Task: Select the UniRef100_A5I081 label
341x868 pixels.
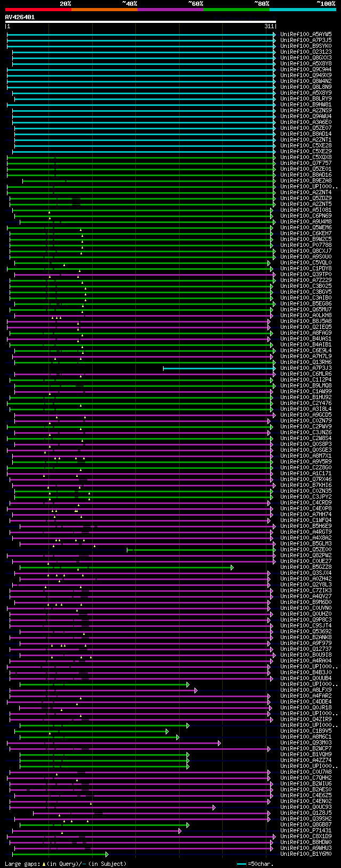Action: pos(306,210)
